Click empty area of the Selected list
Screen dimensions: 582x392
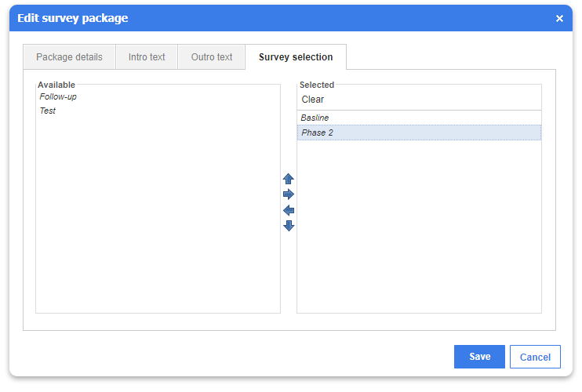[419, 227]
